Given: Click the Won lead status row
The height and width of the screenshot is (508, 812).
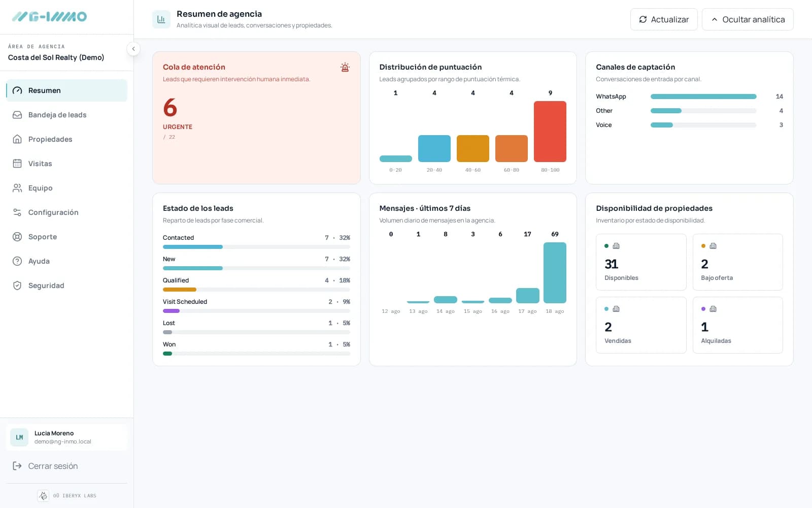Looking at the screenshot, I should tap(256, 348).
